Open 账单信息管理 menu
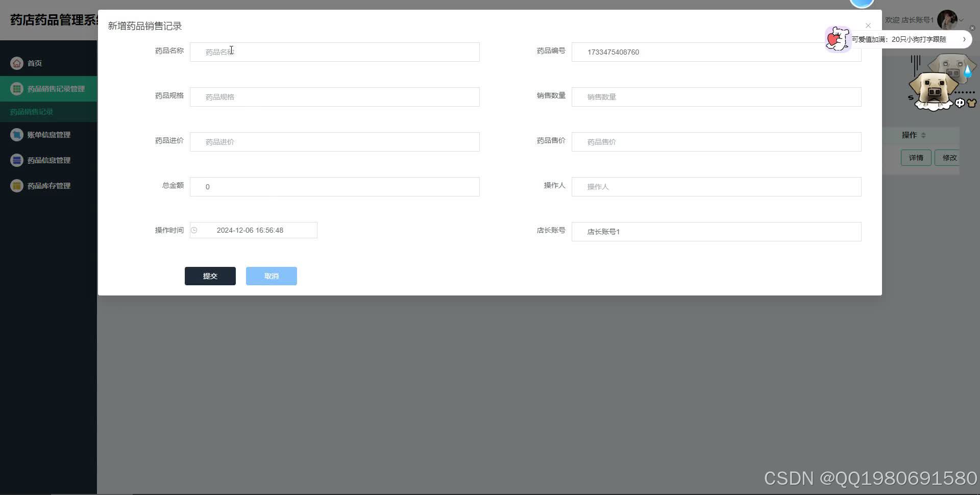The width and height of the screenshot is (980, 495). point(48,135)
